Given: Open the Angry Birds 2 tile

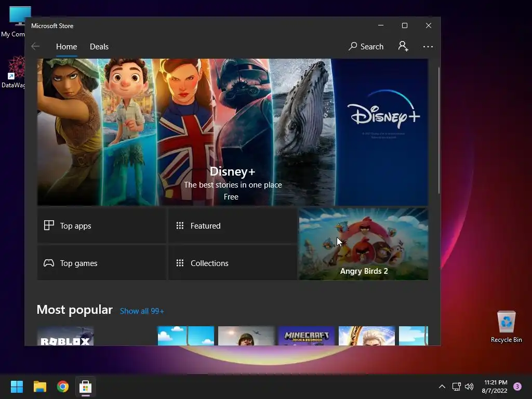Looking at the screenshot, I should 363,244.
